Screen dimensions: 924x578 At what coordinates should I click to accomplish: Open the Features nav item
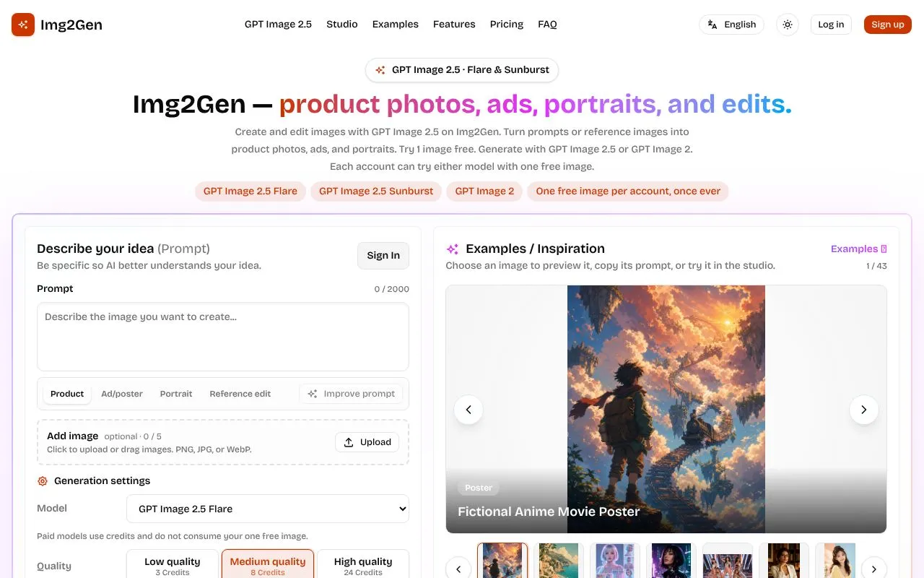(454, 25)
